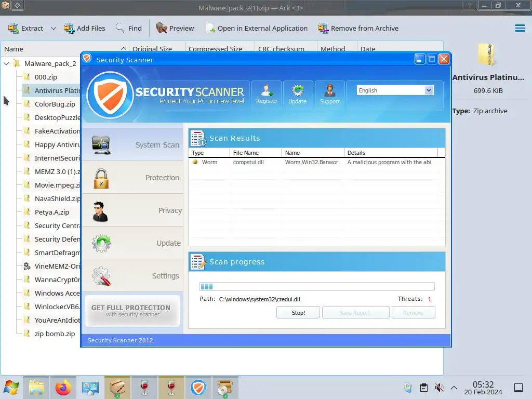Click the muted volume tray icon

[440, 388]
